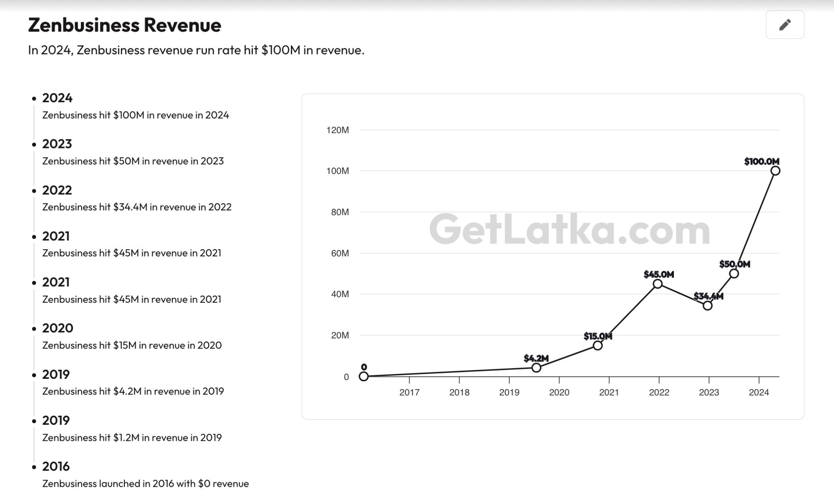Click the 120M y-axis label

tap(338, 130)
